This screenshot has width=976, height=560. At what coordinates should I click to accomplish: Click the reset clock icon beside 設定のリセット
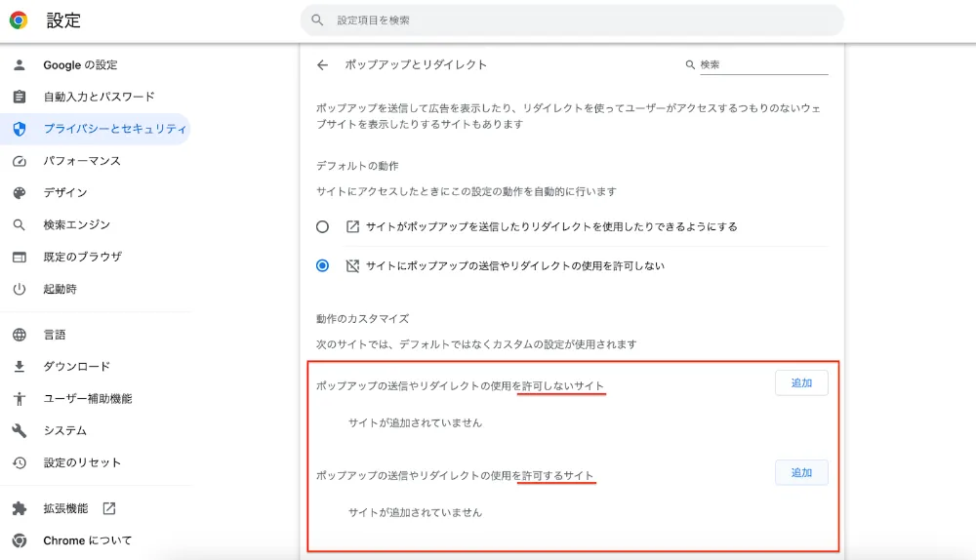coord(20,463)
